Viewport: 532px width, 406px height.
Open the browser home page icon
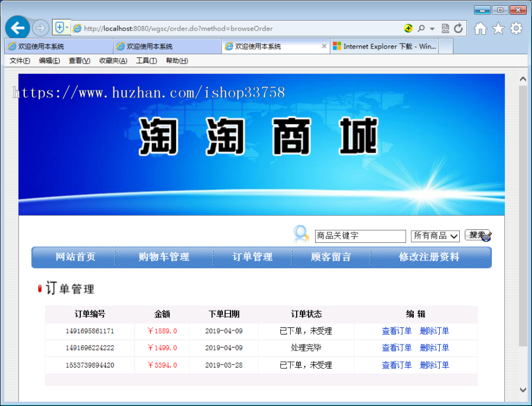pyautogui.click(x=480, y=28)
